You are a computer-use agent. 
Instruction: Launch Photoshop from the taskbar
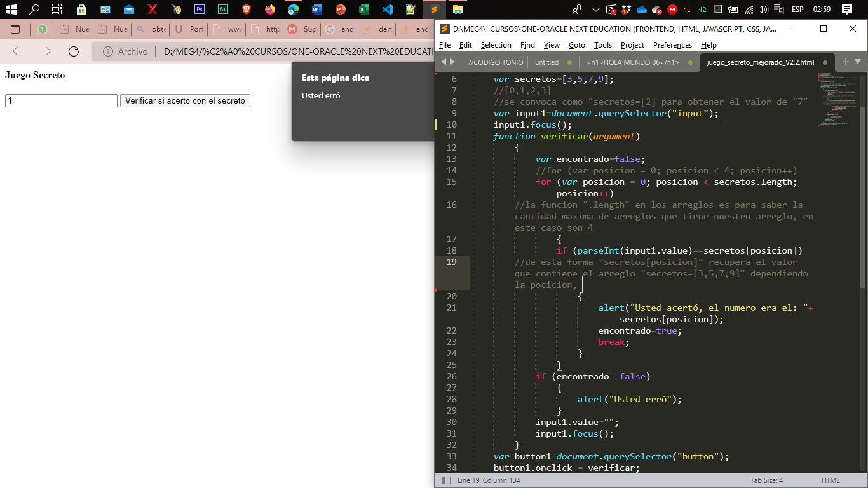pyautogui.click(x=200, y=10)
